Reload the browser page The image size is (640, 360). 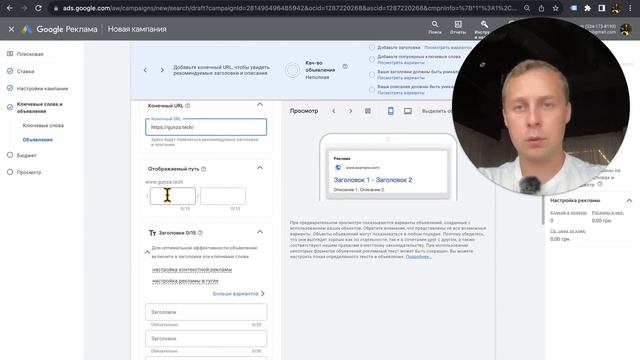(x=38, y=8)
